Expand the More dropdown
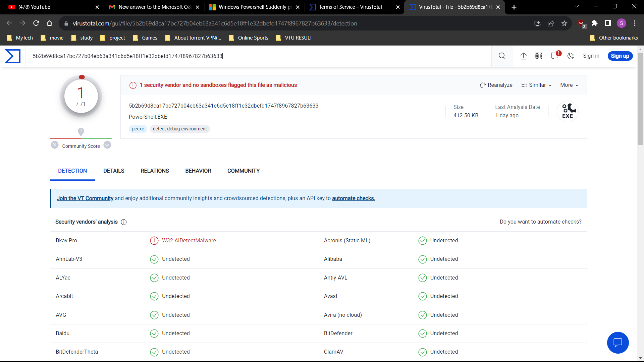This screenshot has height=362, width=644. (x=569, y=85)
